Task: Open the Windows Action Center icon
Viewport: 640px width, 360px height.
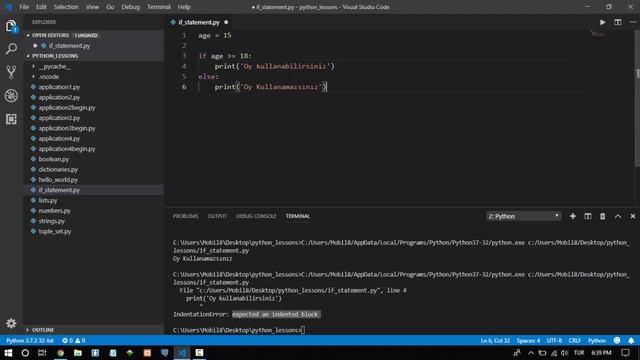Action: pyautogui.click(x=625, y=353)
